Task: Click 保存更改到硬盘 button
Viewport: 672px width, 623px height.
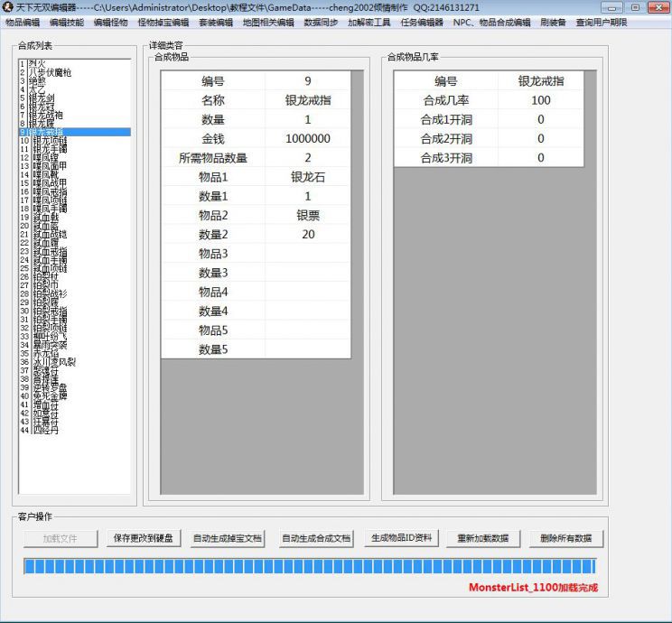Action: [145, 538]
